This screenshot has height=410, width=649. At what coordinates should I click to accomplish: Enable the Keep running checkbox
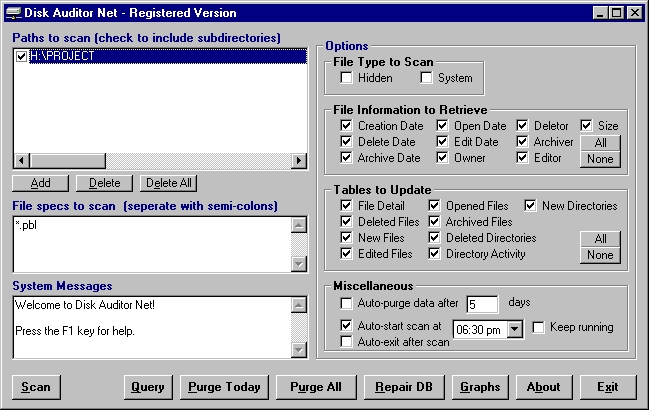[538, 327]
